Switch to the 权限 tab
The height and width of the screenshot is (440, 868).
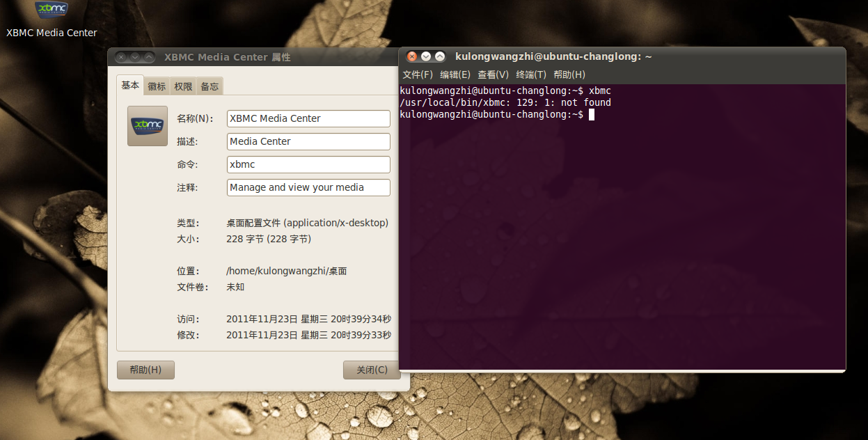click(183, 86)
